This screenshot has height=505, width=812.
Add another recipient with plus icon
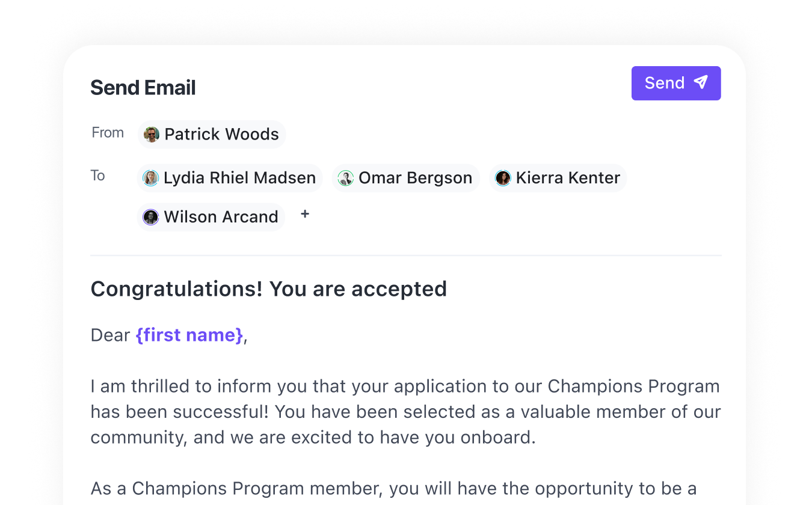[x=305, y=214]
